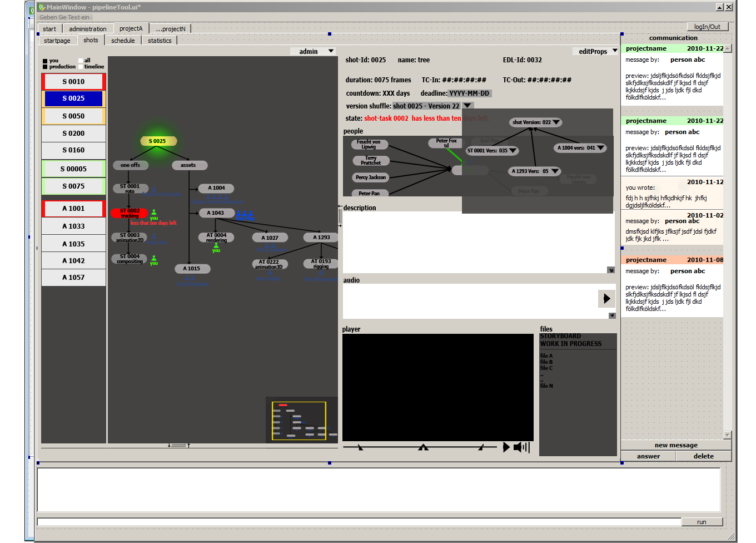This screenshot has width=756, height=543.
Task: Click the description box corner arrow
Action: 611,270
